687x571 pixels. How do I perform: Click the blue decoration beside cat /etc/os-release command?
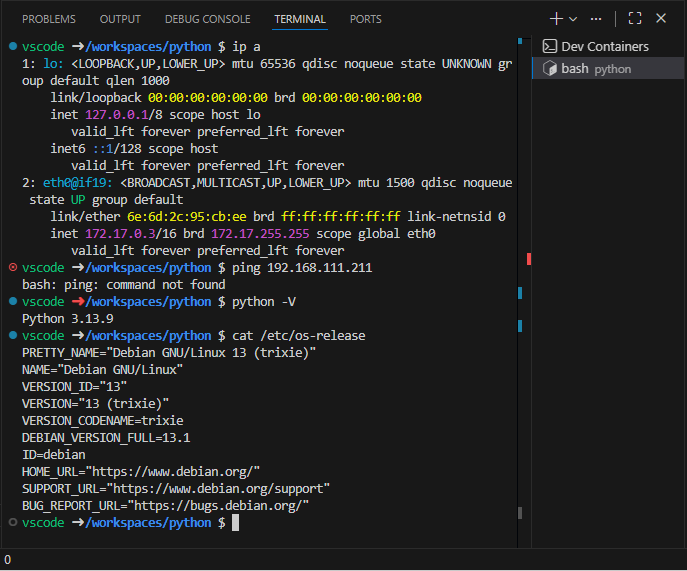point(13,335)
